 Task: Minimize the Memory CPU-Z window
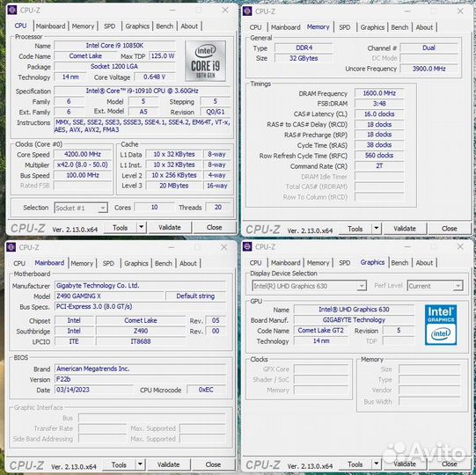coord(407,11)
